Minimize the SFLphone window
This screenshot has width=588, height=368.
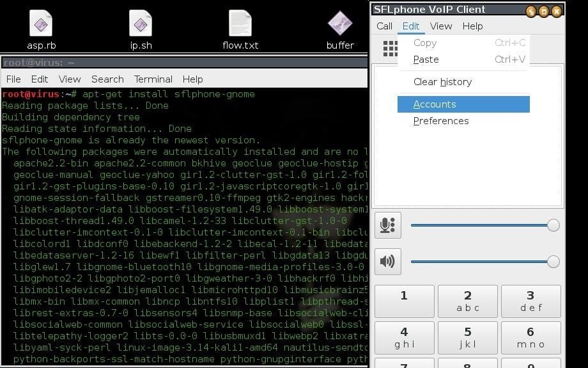pos(530,12)
